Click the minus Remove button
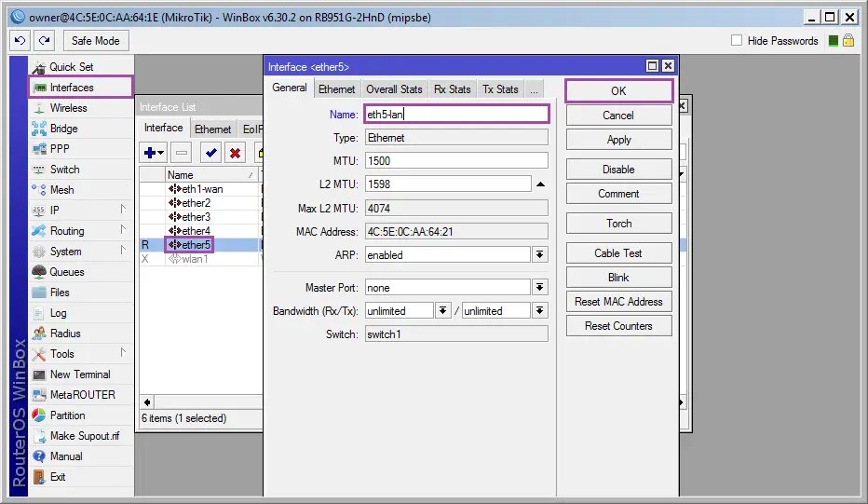Image resolution: width=868 pixels, height=504 pixels. click(181, 153)
